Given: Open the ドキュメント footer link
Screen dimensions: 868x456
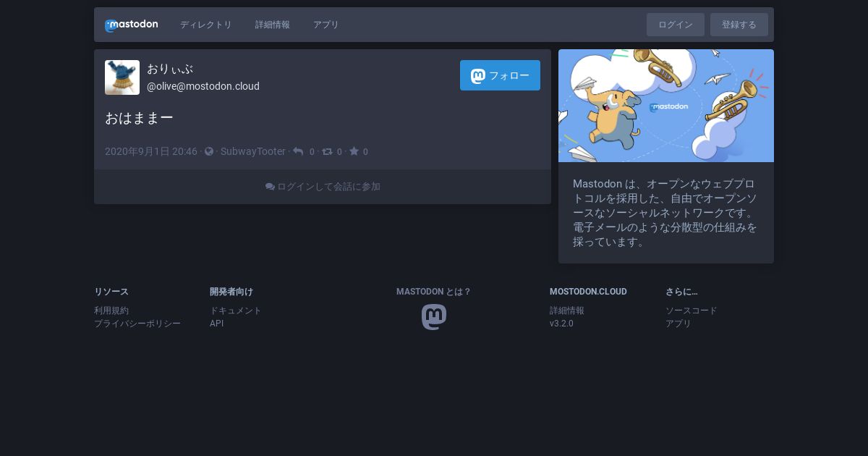Looking at the screenshot, I should 236,311.
